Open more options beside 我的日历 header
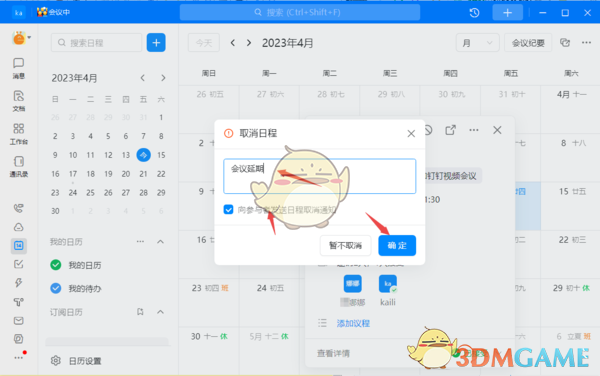This screenshot has width=600, height=376. pos(140,242)
